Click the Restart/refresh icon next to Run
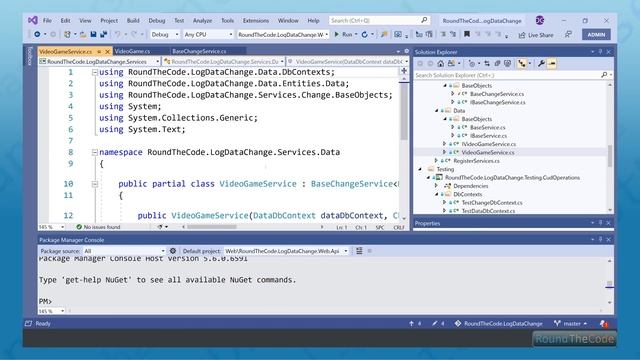640x360 pixels. 364,35
